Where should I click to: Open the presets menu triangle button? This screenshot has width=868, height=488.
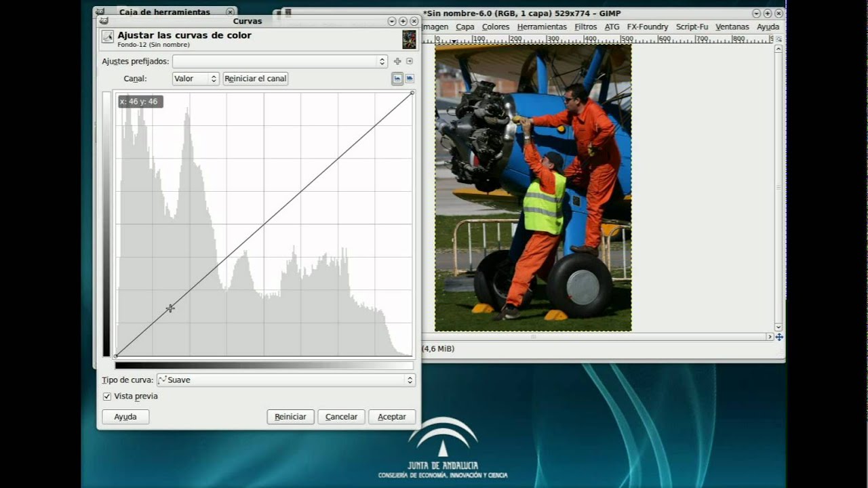pos(409,61)
